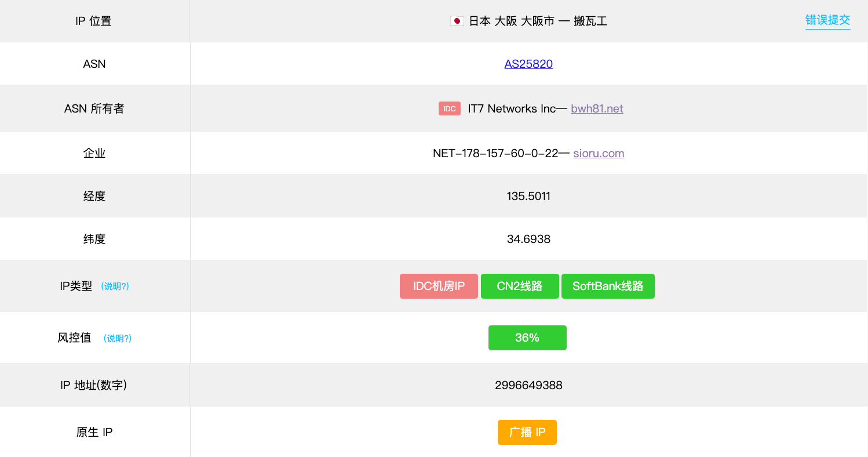Click 说明? beside IP类型
This screenshot has width=868, height=457.
coord(115,286)
